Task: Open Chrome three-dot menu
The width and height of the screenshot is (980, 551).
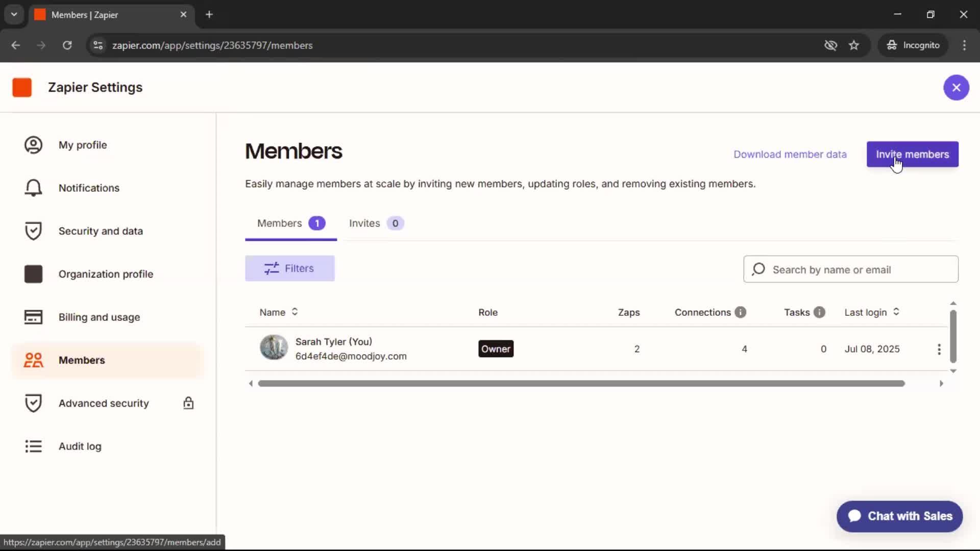Action: click(964, 45)
